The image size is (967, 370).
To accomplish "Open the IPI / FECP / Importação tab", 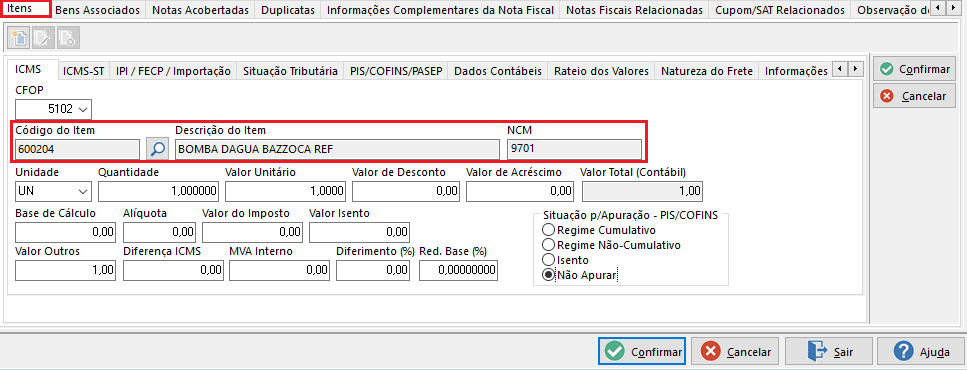I will tap(173, 71).
